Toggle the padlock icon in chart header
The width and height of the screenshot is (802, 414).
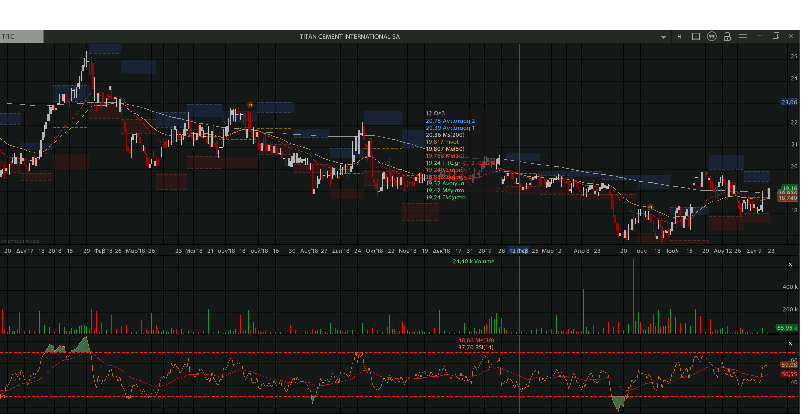tap(727, 36)
